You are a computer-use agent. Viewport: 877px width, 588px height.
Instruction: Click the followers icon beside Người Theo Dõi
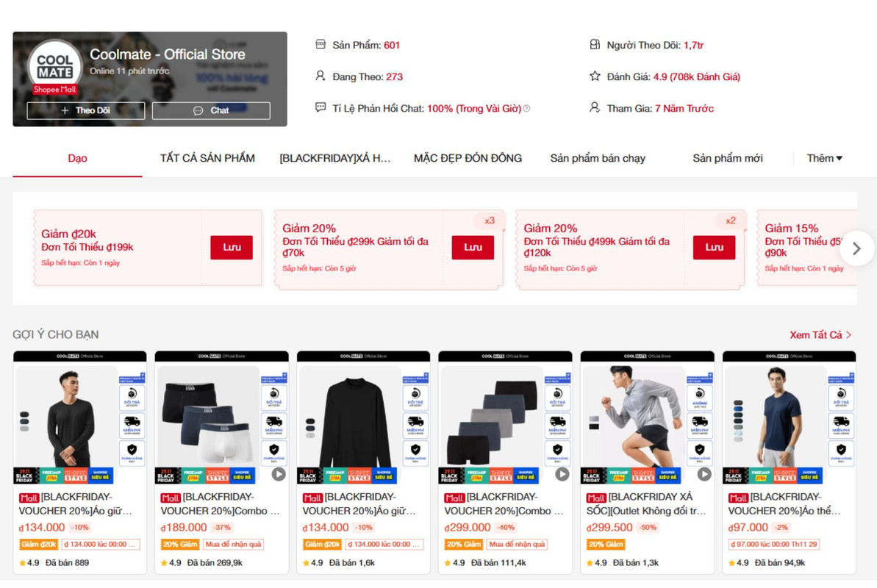point(595,44)
